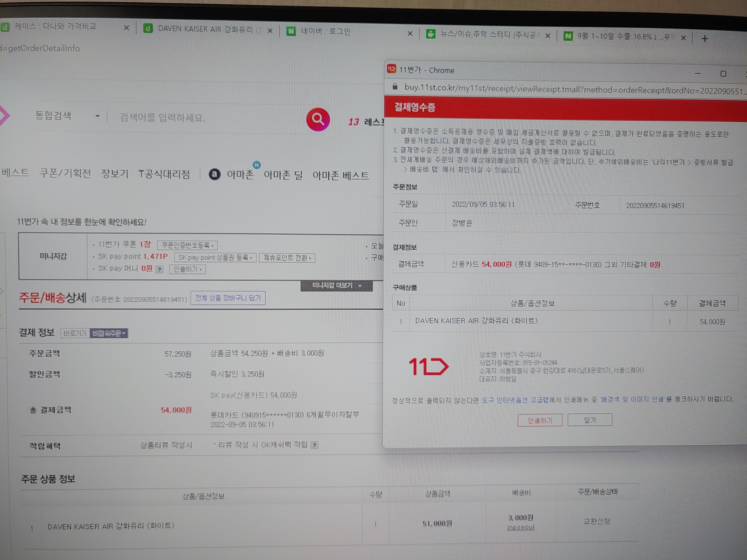Click '배경색 및 이미지 인쇄' link
The width and height of the screenshot is (747, 560).
(633, 399)
